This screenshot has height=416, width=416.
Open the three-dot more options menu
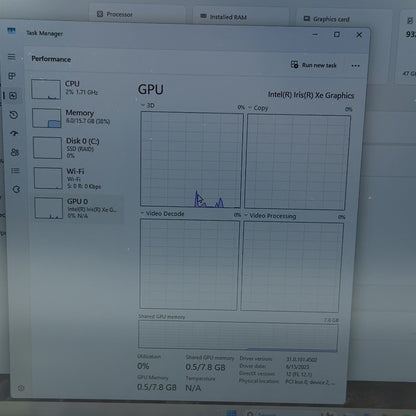point(355,66)
